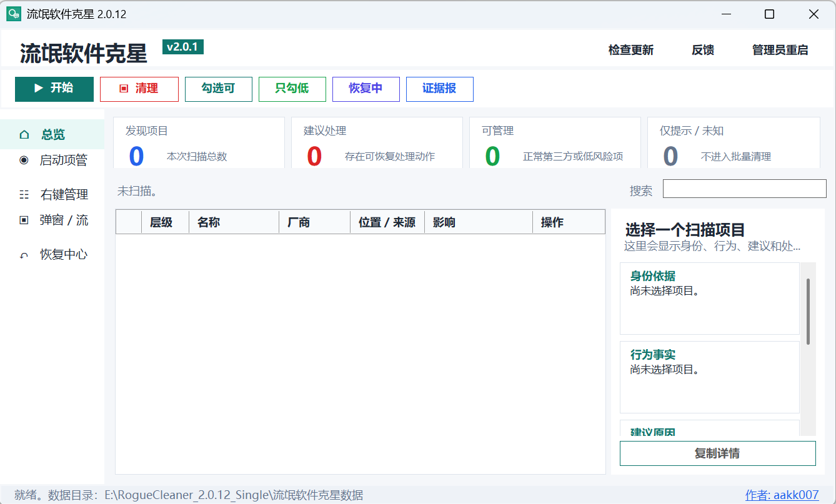Screen dimensions: 836x504
Task: Click the play triangle on 开始 button
Action: pyautogui.click(x=39, y=88)
